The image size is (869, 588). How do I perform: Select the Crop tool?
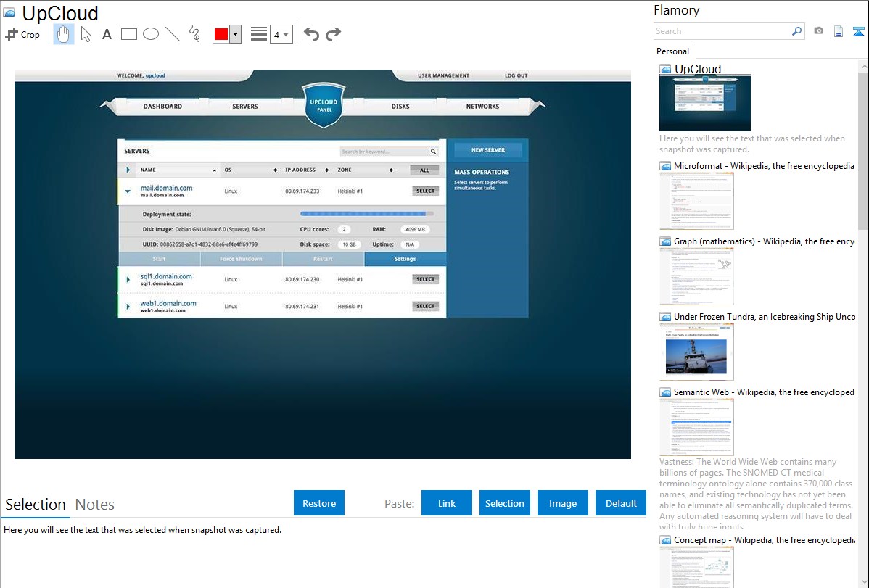pyautogui.click(x=22, y=34)
